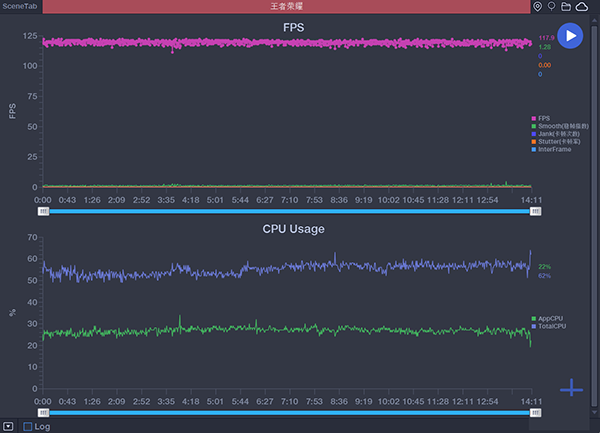Click the red 王者荣耀 title bar
The height and width of the screenshot is (433, 600).
286,7
